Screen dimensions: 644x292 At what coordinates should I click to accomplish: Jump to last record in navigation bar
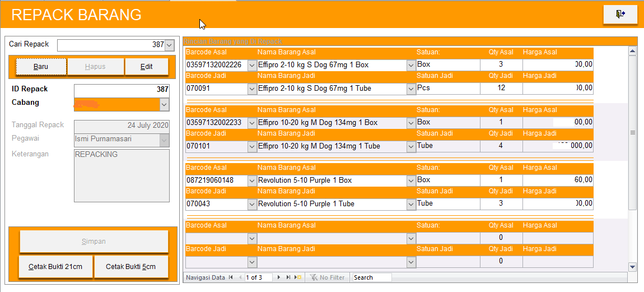[289, 277]
